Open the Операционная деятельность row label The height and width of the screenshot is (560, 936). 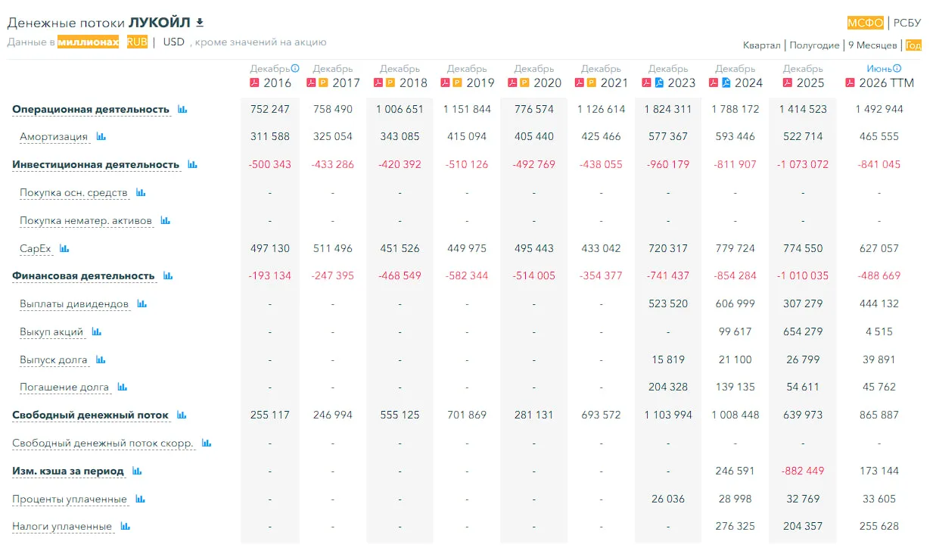pyautogui.click(x=91, y=110)
